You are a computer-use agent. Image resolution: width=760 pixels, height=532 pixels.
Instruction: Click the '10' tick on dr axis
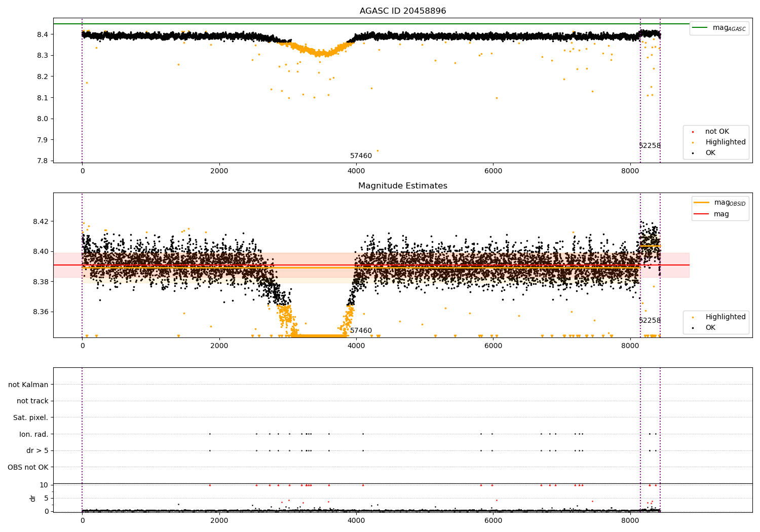[44, 485]
